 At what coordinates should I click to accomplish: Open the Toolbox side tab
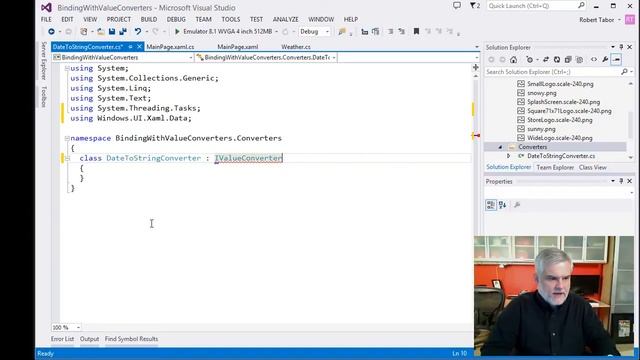44,97
